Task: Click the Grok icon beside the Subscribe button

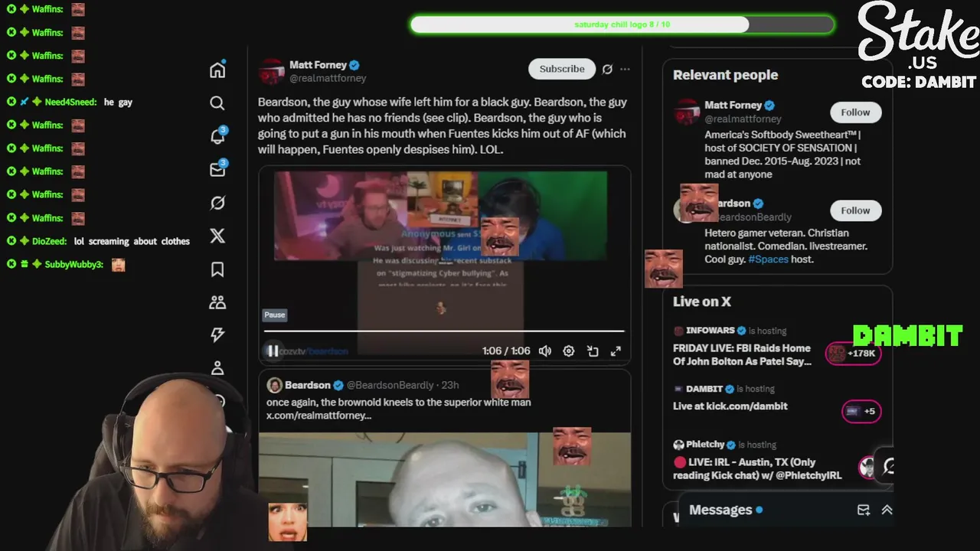Action: pos(607,69)
